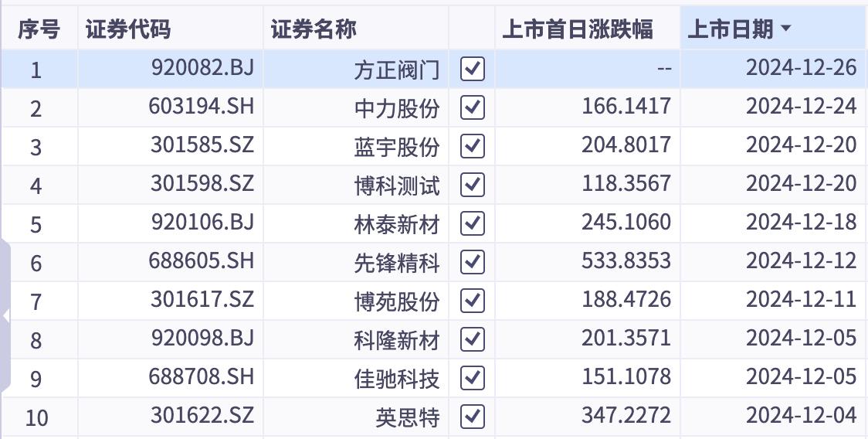Select security code 688605.SH cell
The width and height of the screenshot is (868, 439).
201,261
